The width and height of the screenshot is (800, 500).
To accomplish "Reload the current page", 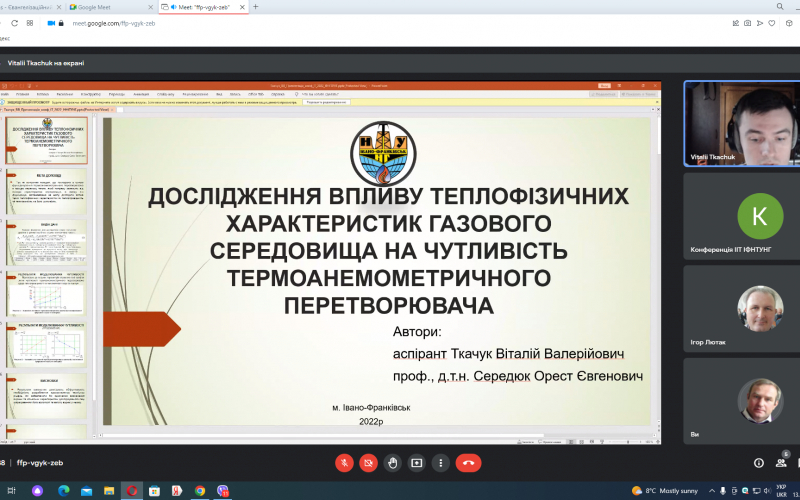I will click(14, 23).
